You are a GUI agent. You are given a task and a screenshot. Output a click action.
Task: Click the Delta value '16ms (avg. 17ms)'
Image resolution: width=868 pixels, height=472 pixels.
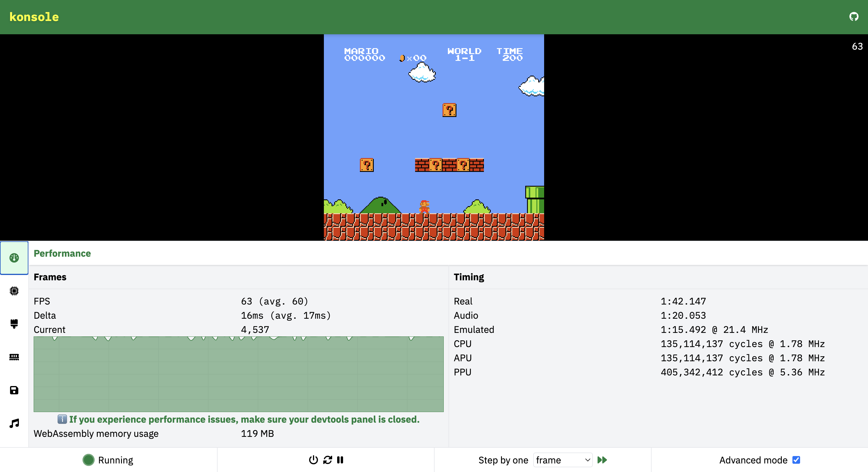[x=286, y=315]
